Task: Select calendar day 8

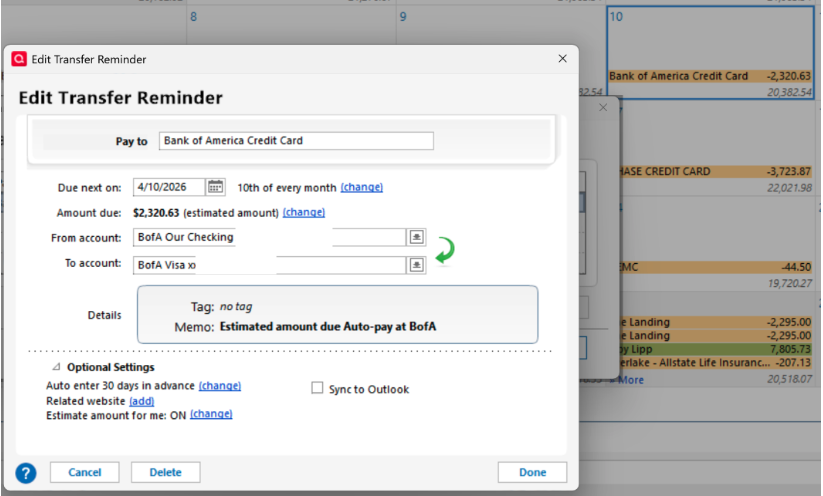Action: click(194, 17)
